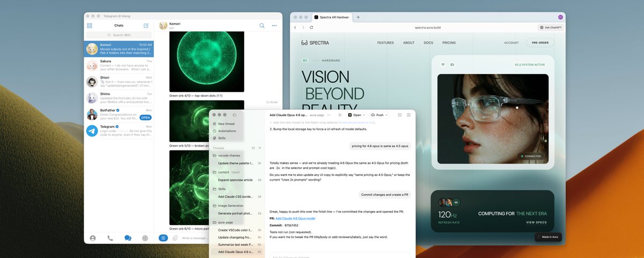The image size is (644, 258).
Task: Attach a file with the paperclip icon
Action: tap(175, 238)
